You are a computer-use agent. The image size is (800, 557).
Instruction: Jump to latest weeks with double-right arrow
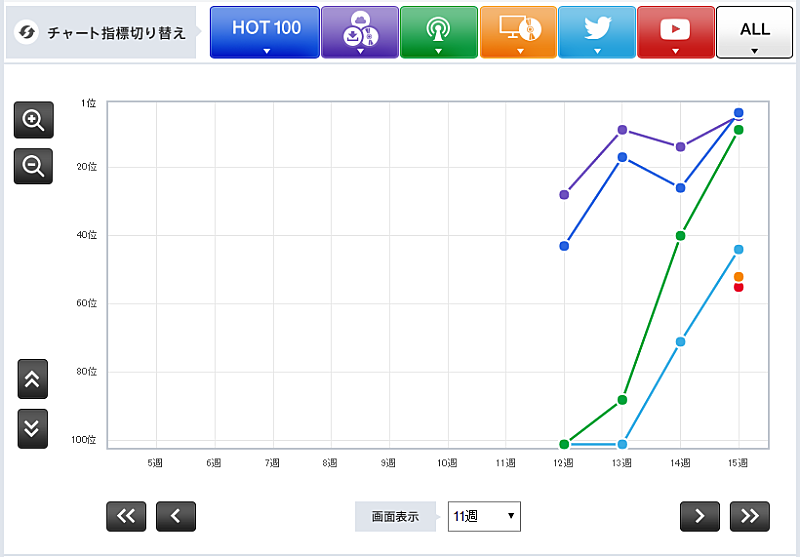point(750,516)
